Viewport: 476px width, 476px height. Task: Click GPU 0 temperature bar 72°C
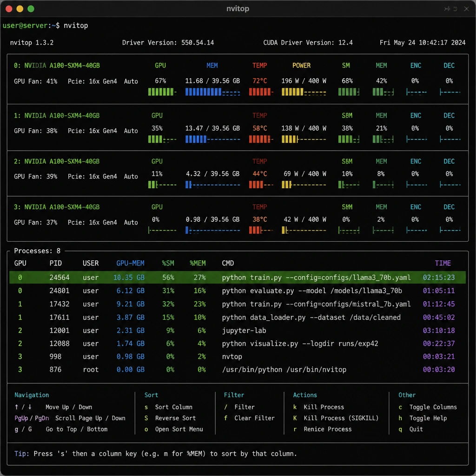click(261, 92)
